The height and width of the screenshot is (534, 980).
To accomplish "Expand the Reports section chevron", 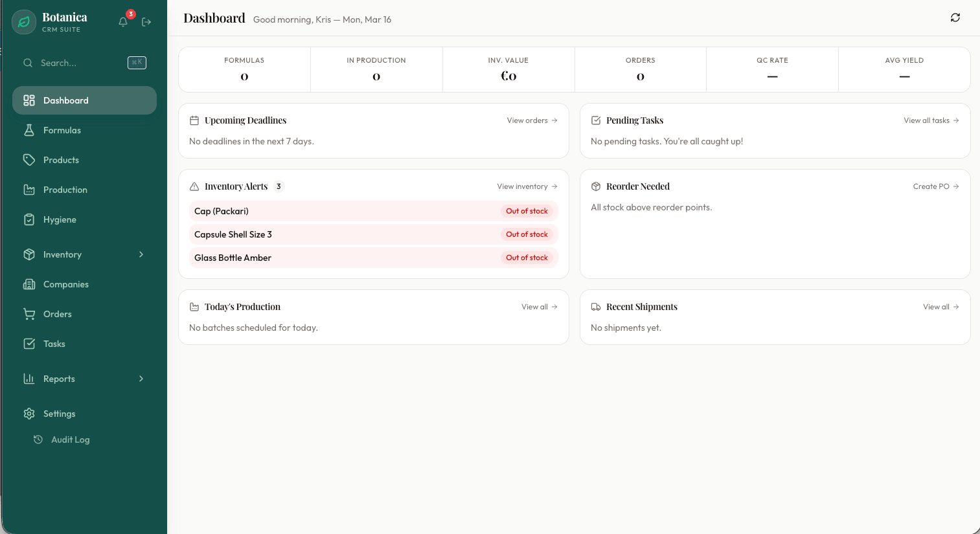I will pos(141,379).
